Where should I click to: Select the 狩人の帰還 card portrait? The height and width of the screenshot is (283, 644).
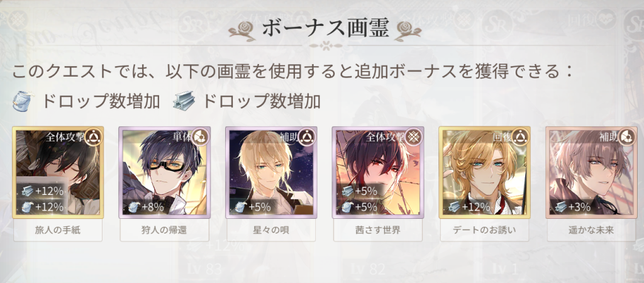tap(164, 172)
